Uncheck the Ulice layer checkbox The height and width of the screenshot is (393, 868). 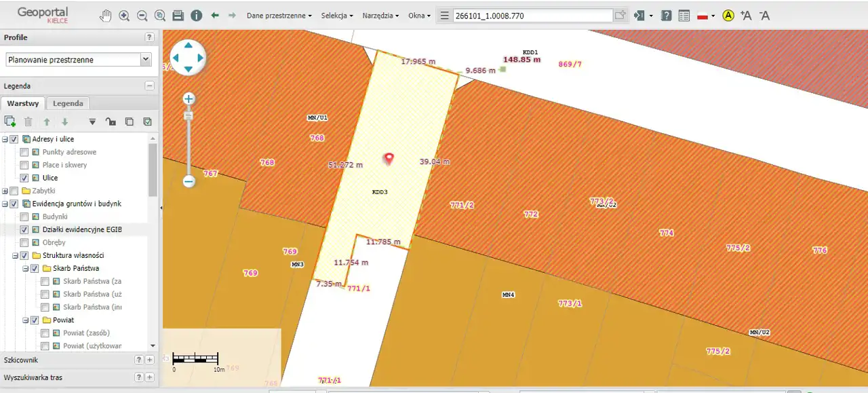tap(24, 178)
